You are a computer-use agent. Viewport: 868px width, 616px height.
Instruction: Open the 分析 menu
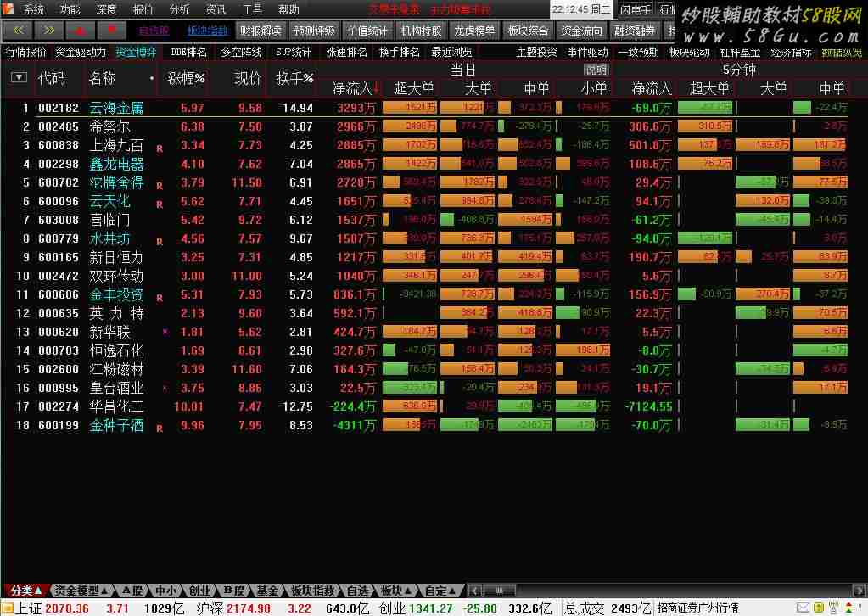pos(179,9)
